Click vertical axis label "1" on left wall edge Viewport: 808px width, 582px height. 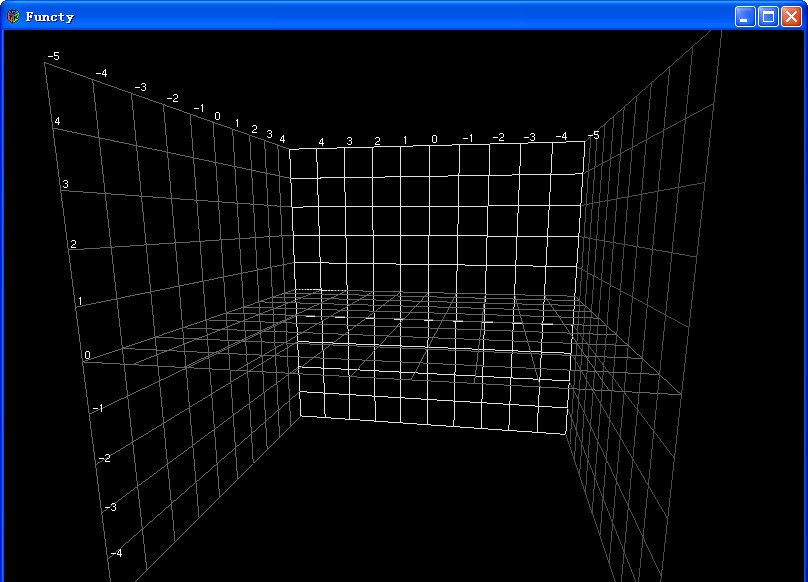(x=80, y=301)
